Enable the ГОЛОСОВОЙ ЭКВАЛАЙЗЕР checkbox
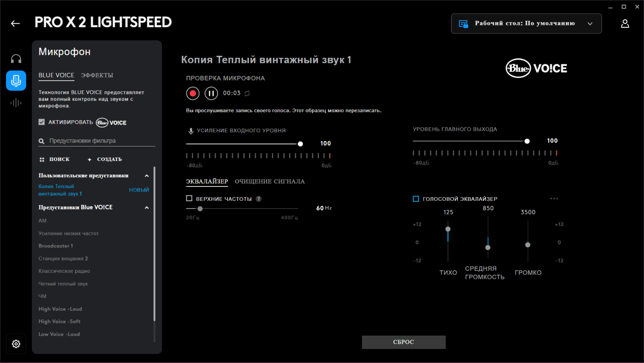 click(x=416, y=199)
